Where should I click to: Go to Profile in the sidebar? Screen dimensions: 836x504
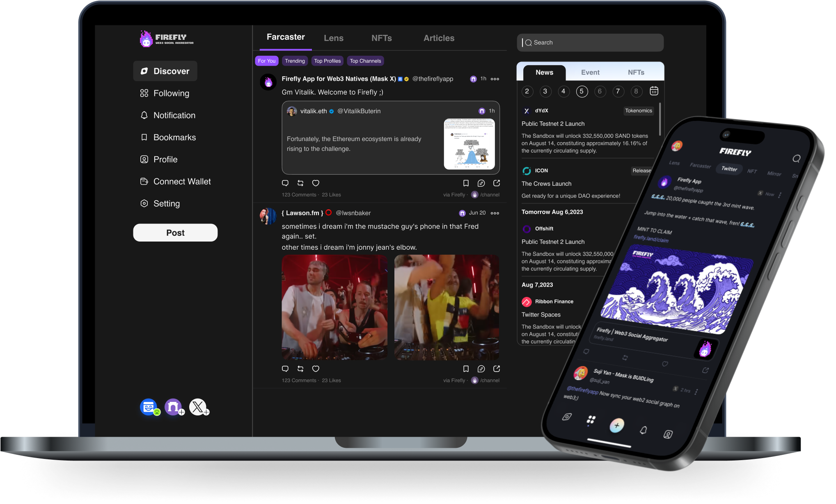(159, 159)
